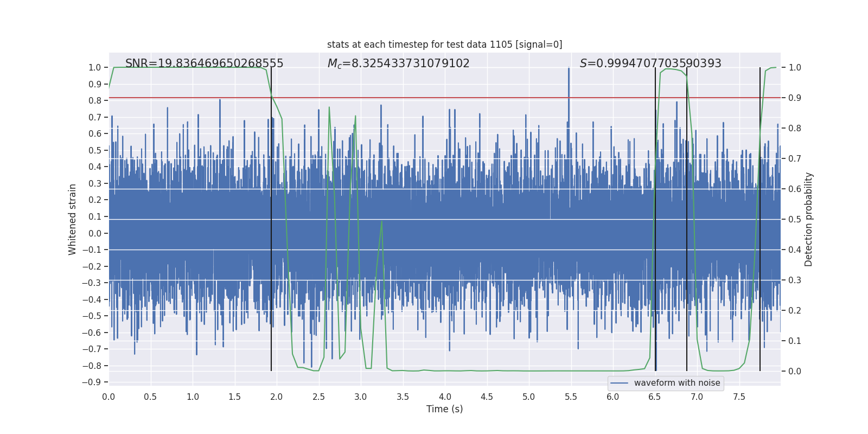Click the green curve peak near 2.6 s
The width and height of the screenshot is (868, 434).
point(329,108)
